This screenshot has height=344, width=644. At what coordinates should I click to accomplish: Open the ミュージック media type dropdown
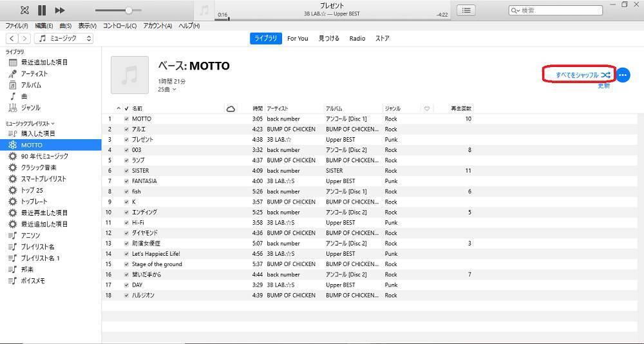coord(64,39)
